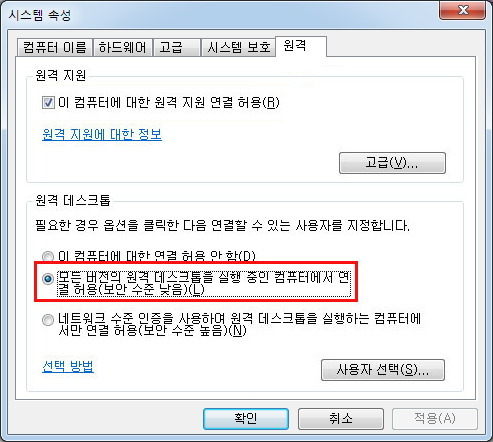Select the 고급 tab

[177, 47]
